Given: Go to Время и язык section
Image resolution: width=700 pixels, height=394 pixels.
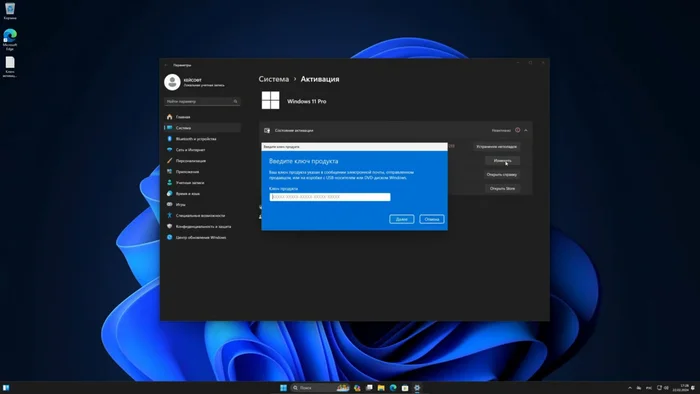Looking at the screenshot, I should (202, 194).
